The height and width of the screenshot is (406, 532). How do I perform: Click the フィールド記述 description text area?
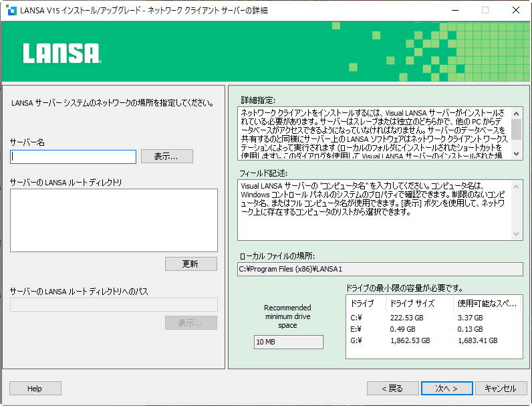[374, 210]
